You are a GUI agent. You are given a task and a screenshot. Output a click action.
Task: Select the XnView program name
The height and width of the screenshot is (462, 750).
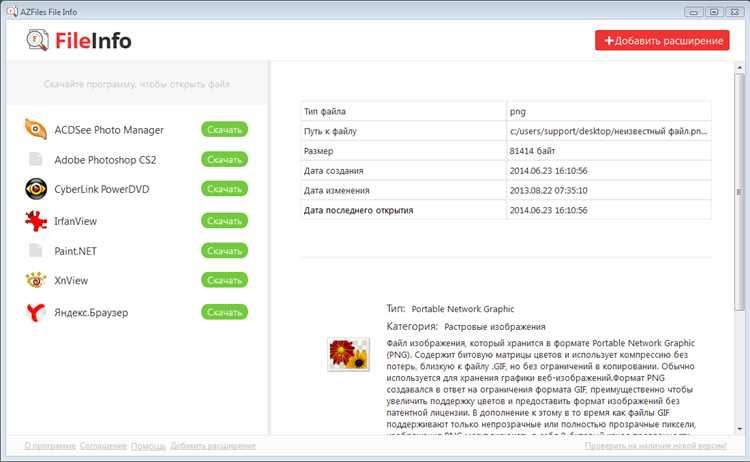point(71,281)
